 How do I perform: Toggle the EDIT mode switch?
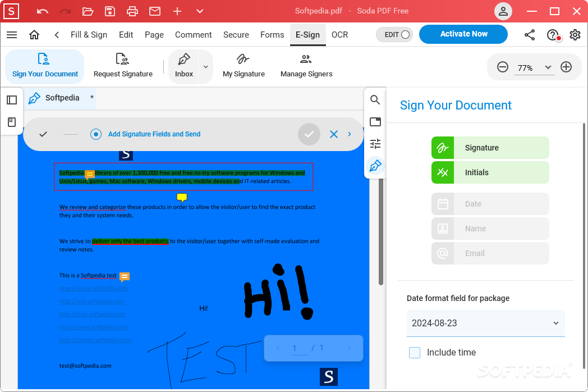(394, 35)
